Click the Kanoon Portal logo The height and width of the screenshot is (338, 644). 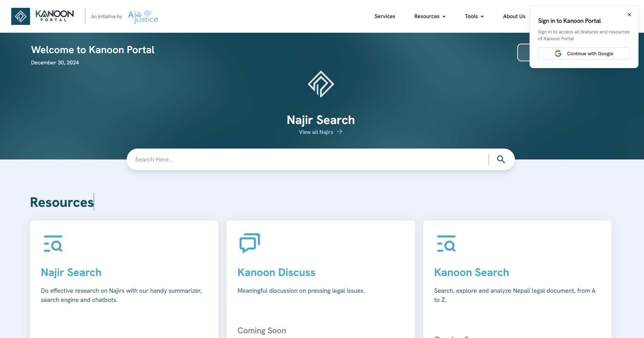42,16
